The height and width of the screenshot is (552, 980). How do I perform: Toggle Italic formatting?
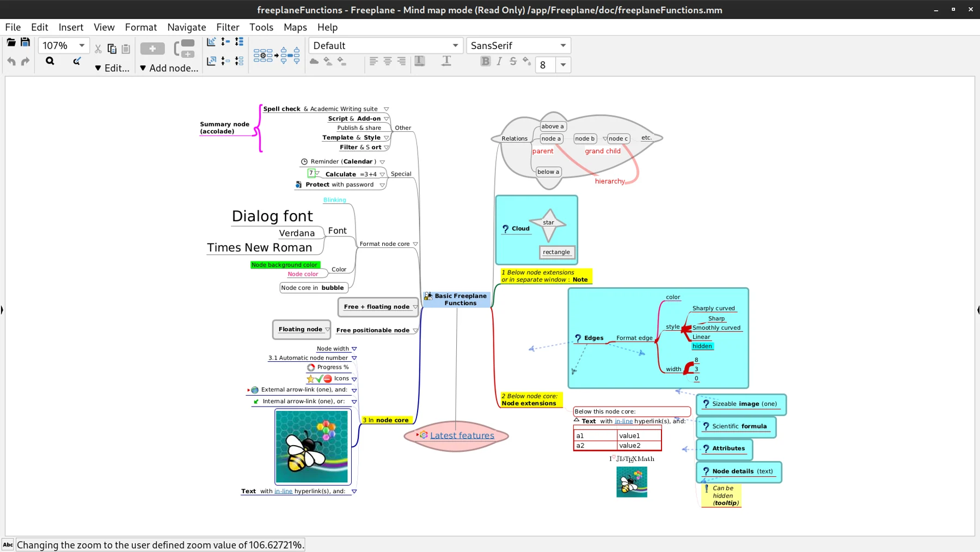coord(499,61)
